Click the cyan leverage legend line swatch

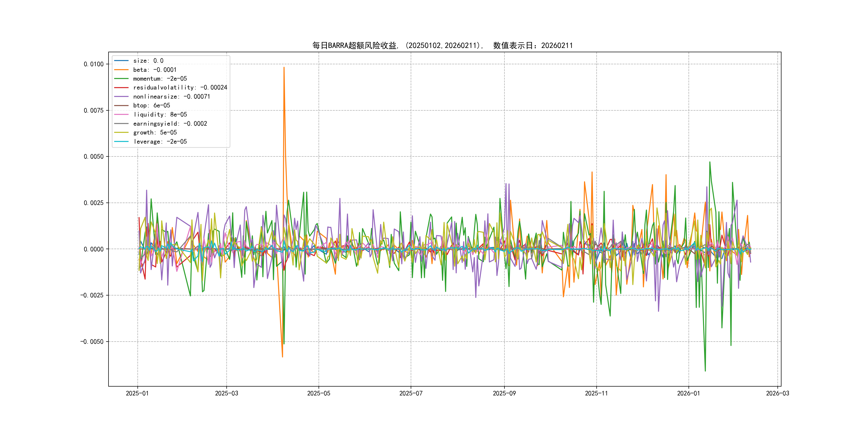pyautogui.click(x=121, y=141)
